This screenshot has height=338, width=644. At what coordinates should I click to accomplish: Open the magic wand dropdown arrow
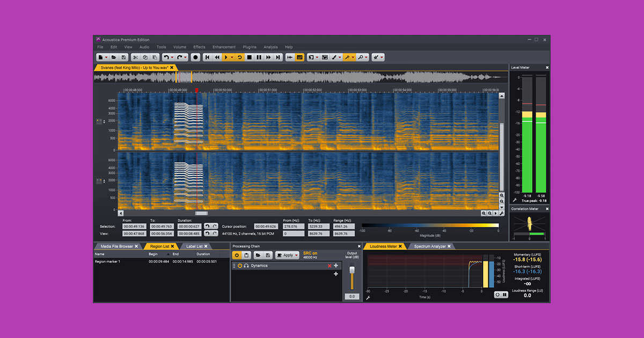click(353, 57)
